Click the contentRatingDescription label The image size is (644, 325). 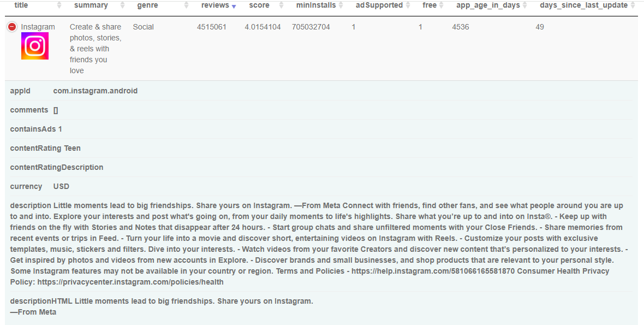pyautogui.click(x=57, y=167)
